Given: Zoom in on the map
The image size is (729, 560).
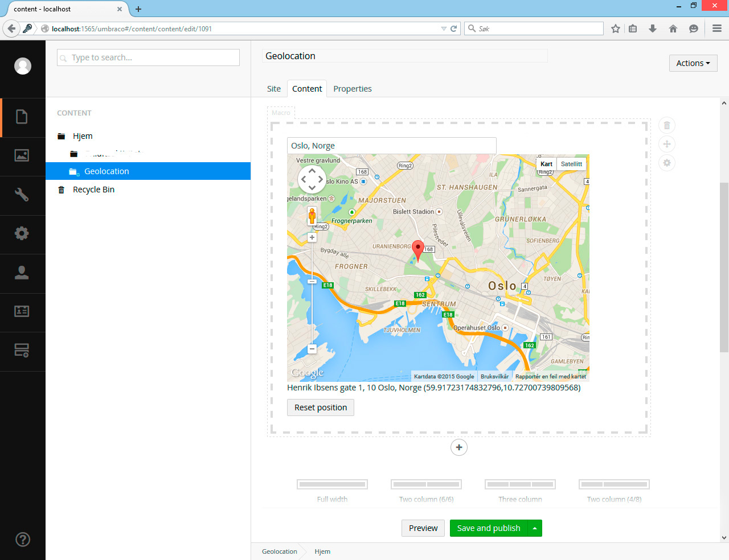Looking at the screenshot, I should point(312,237).
